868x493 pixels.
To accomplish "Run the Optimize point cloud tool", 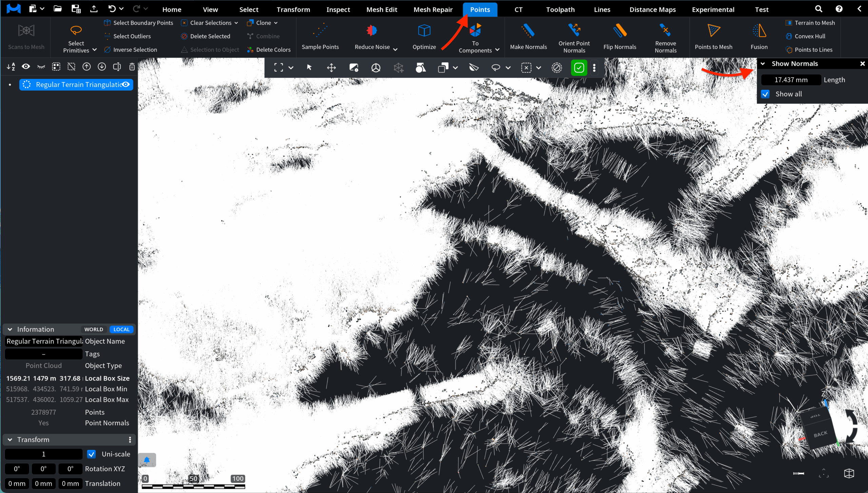I will coord(424,37).
